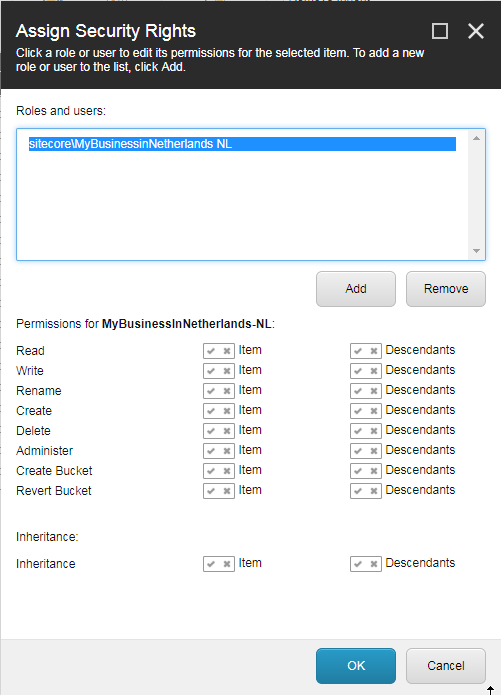
Task: Deny Administer permission for Descendants
Action: pos(374,451)
